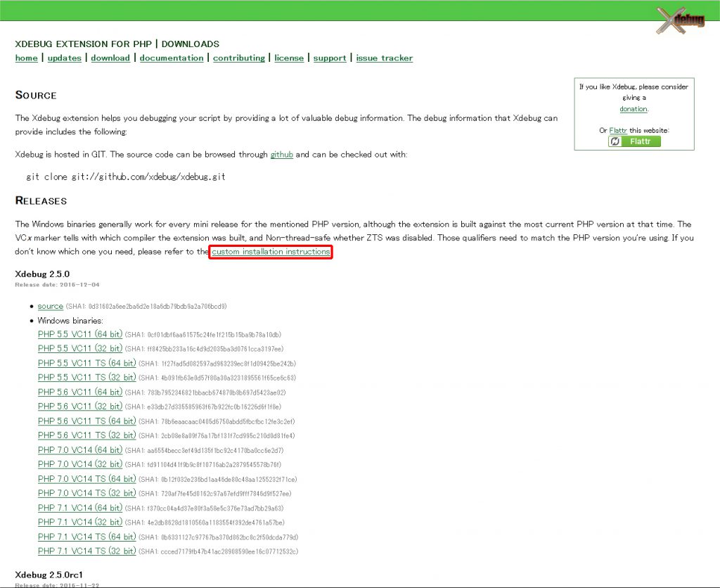Open the updates navigation link
This screenshot has width=720, height=588.
64,58
